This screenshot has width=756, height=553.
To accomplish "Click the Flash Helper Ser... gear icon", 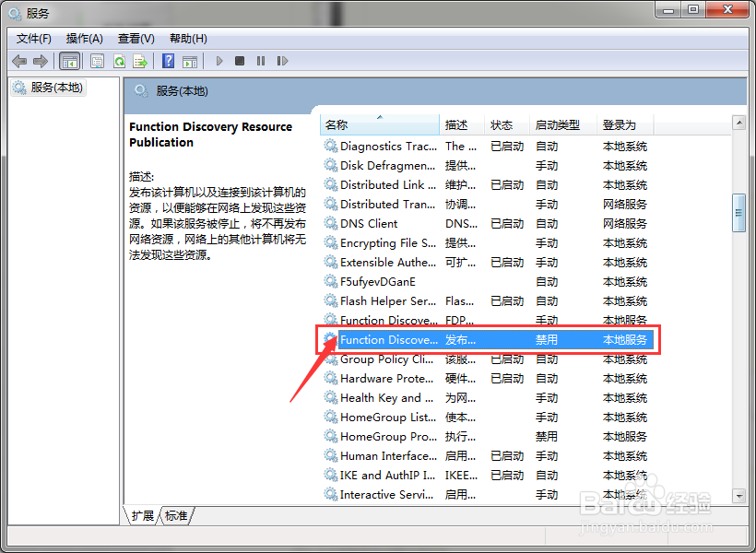I will click(x=331, y=300).
